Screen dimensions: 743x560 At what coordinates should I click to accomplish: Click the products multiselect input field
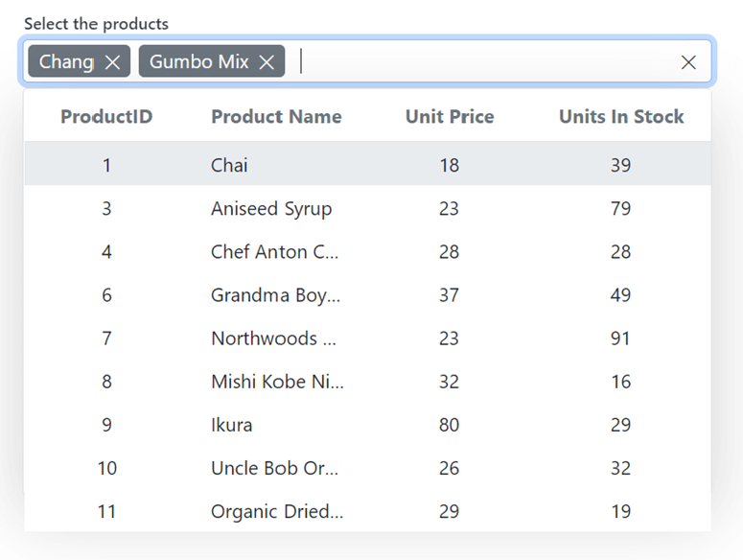(479, 62)
